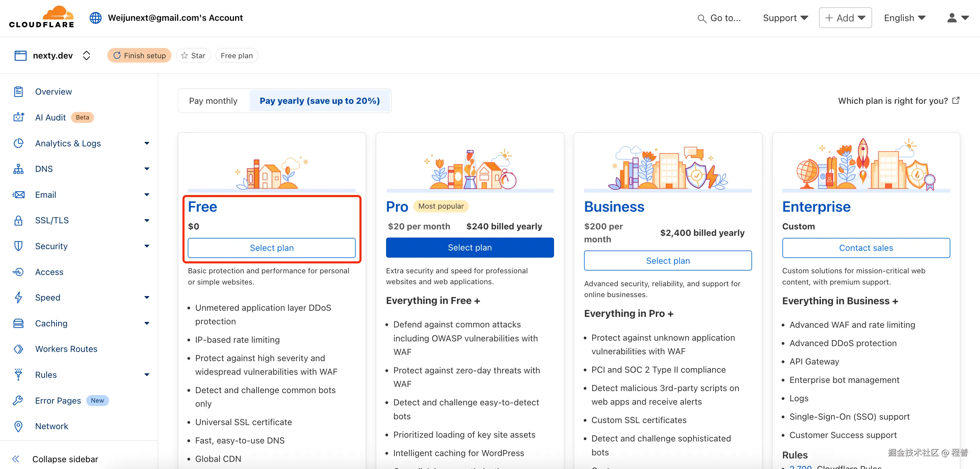Switch billing to Pay monthly
The height and width of the screenshot is (469, 980).
(213, 101)
